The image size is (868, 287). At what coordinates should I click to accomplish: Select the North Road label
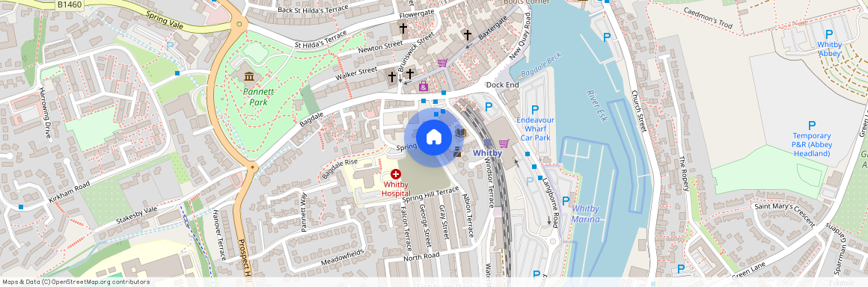[421, 256]
